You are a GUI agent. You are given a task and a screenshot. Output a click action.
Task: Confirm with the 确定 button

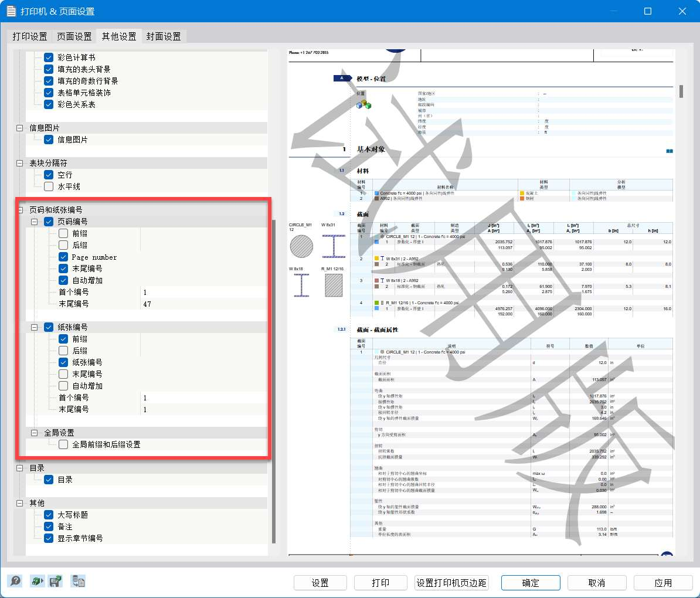pyautogui.click(x=531, y=583)
